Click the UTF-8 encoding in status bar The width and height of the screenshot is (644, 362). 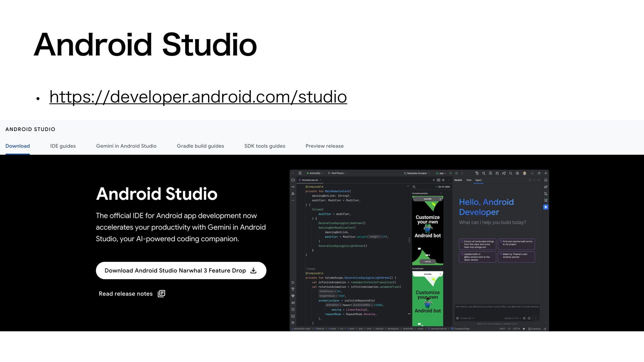[516, 329]
